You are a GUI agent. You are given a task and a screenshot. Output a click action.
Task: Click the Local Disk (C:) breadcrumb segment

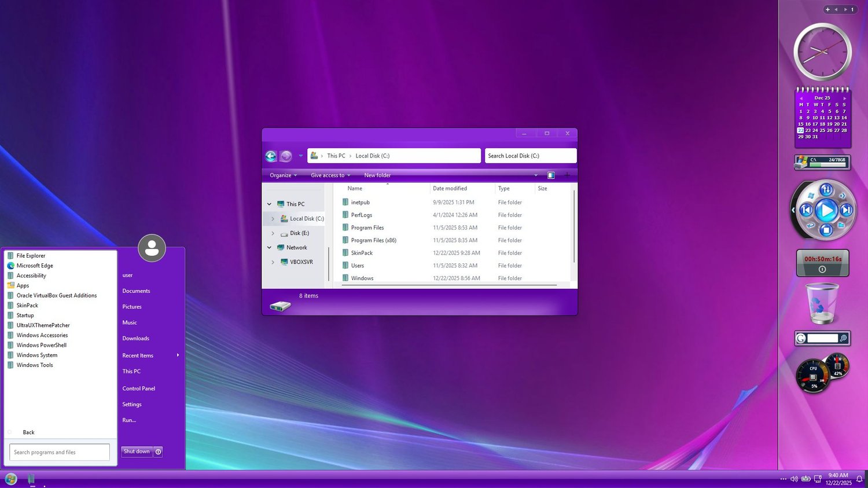(373, 156)
